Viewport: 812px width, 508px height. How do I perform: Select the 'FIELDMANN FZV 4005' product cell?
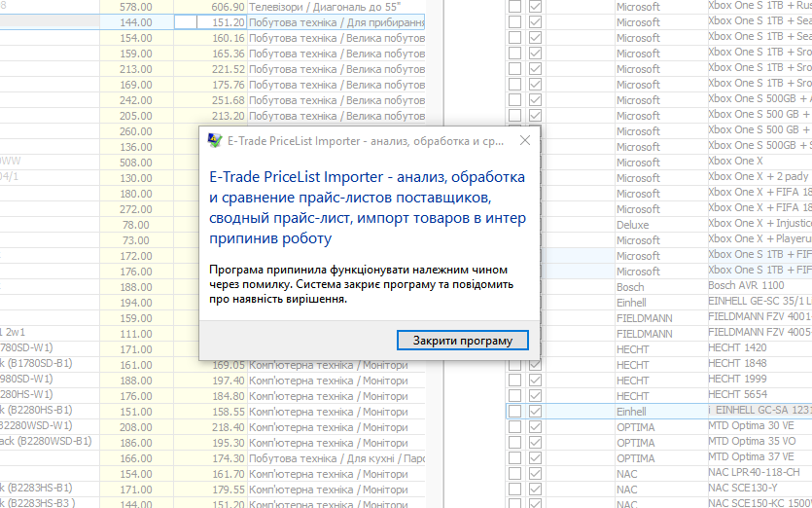759,332
